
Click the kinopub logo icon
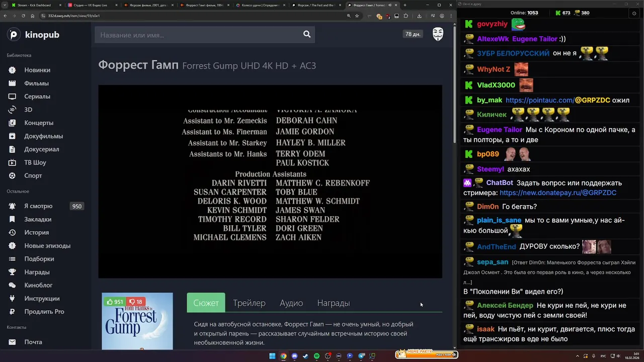[x=14, y=35]
